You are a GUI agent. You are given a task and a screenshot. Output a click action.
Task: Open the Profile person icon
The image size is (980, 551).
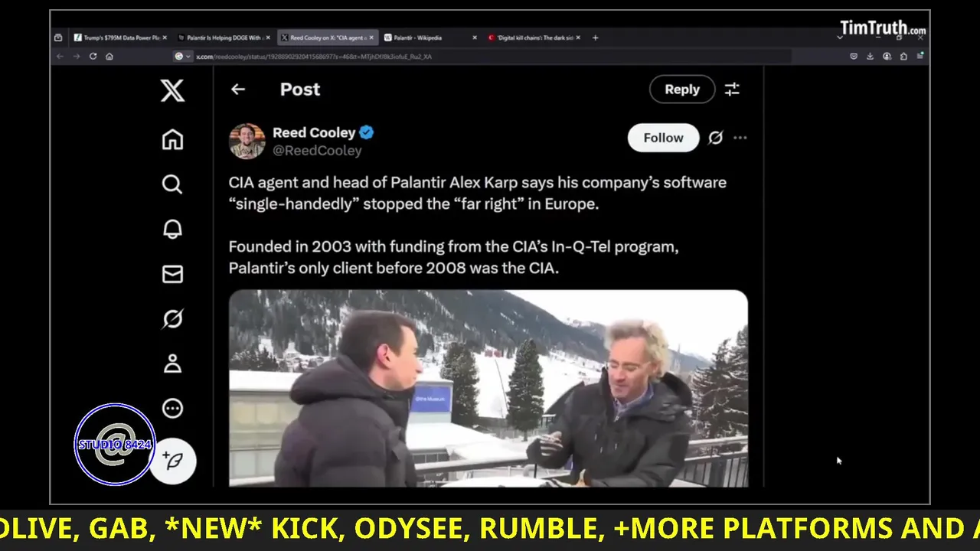click(172, 364)
